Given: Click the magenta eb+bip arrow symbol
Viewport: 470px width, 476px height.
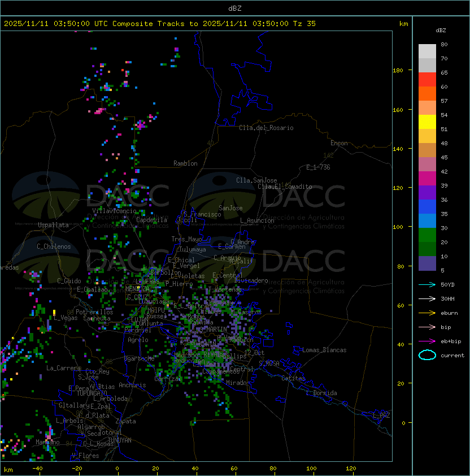Looking at the screenshot, I should pyautogui.click(x=427, y=341).
